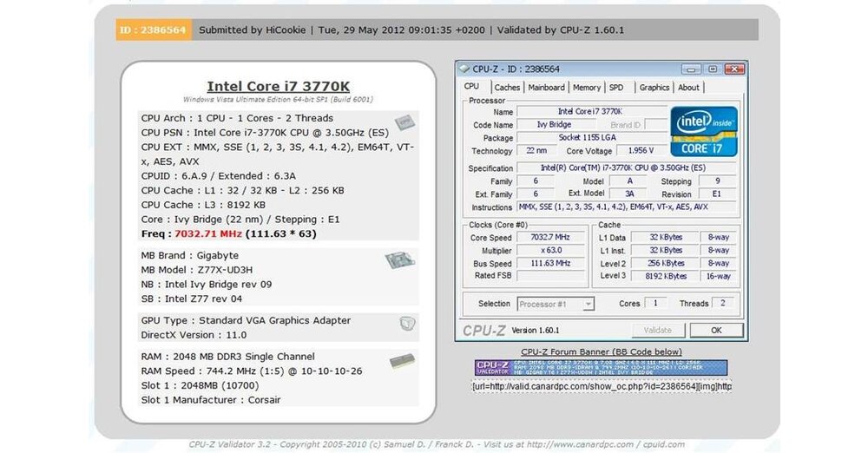Image resolution: width=868 pixels, height=453 pixels.
Task: Click the Ext. Model value 3A
Action: 629,194
